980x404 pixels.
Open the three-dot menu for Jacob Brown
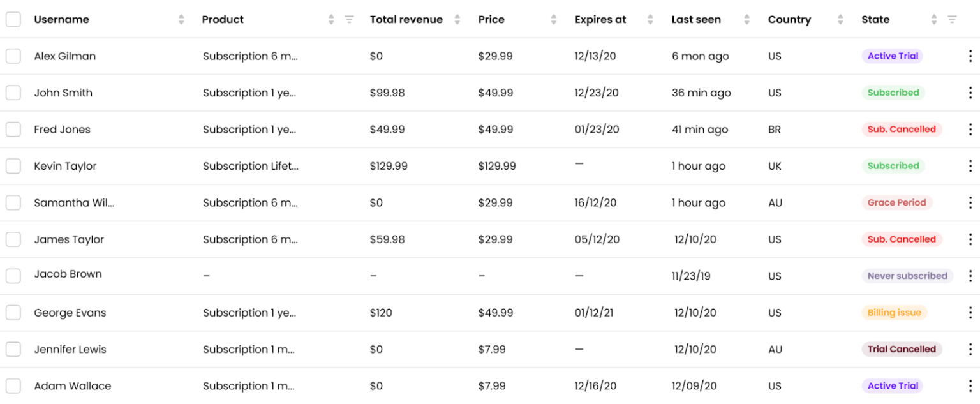point(970,276)
